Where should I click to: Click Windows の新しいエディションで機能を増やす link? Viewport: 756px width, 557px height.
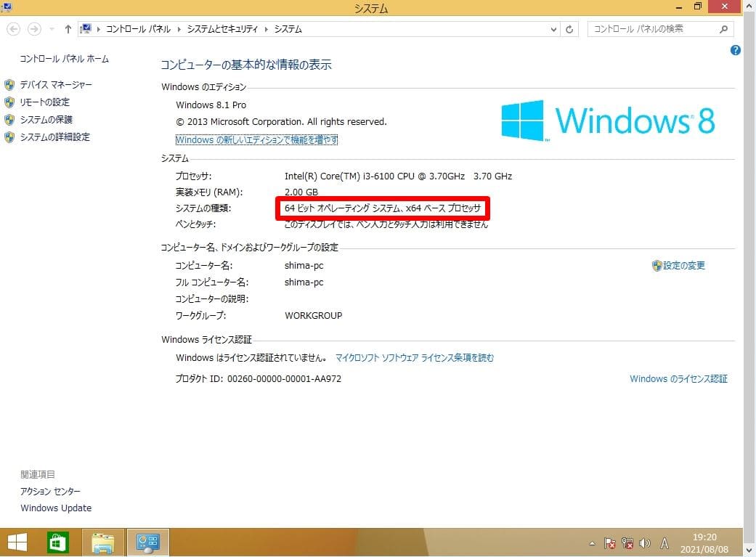[257, 140]
